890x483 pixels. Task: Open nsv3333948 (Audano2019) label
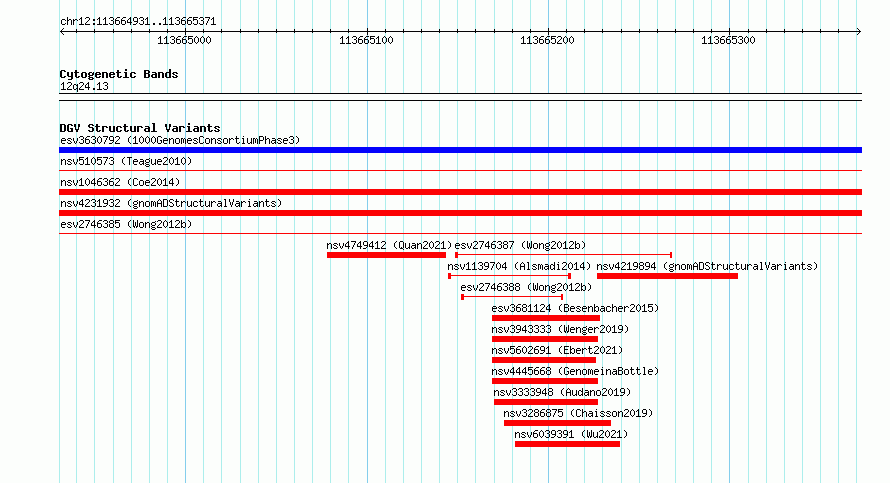(562, 392)
